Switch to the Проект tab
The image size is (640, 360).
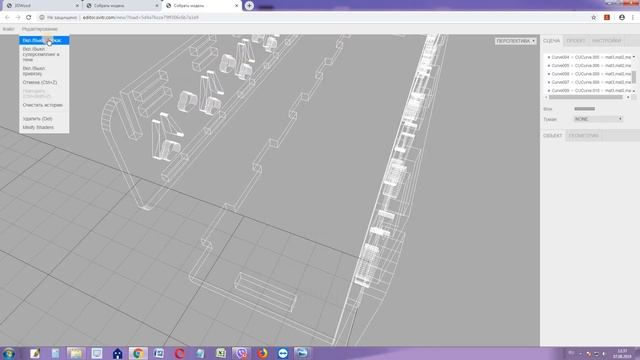[576, 41]
